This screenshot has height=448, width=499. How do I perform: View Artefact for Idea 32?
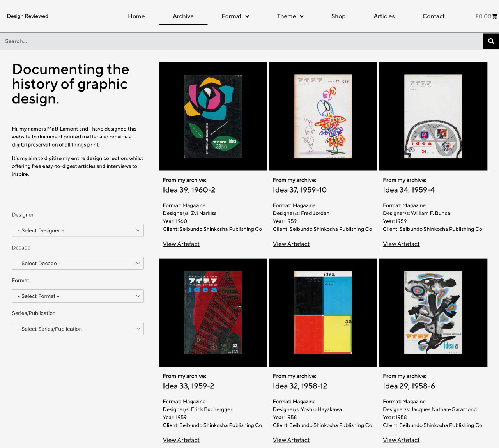click(291, 440)
